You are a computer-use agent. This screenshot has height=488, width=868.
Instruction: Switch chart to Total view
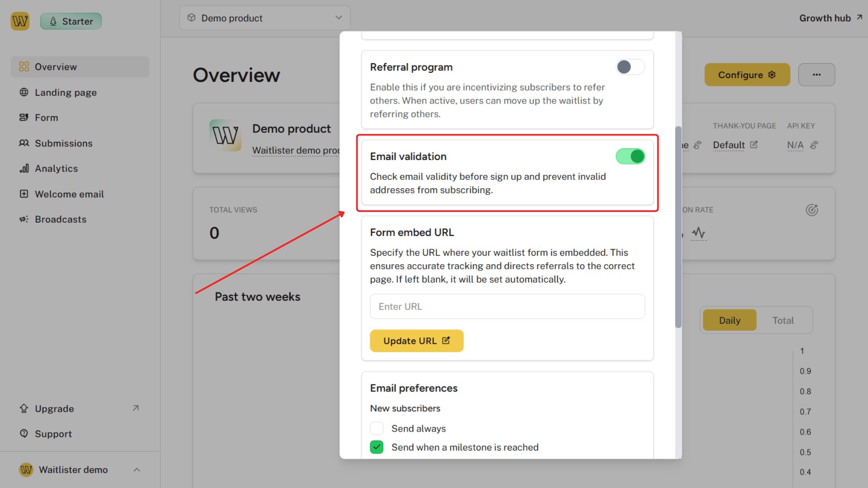(783, 320)
